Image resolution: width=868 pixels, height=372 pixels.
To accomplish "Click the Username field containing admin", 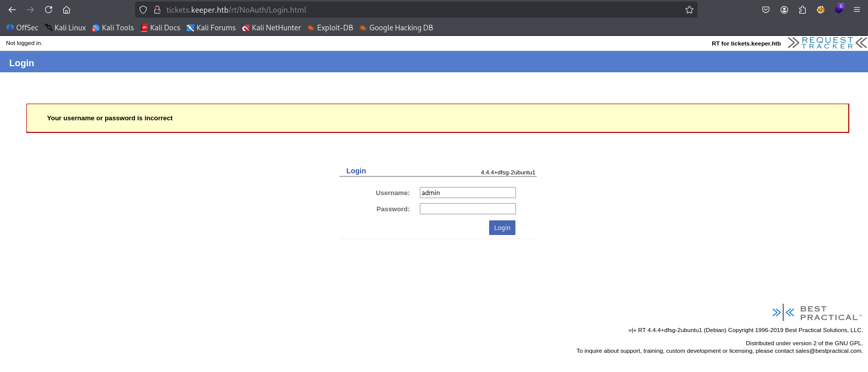I will (x=468, y=193).
